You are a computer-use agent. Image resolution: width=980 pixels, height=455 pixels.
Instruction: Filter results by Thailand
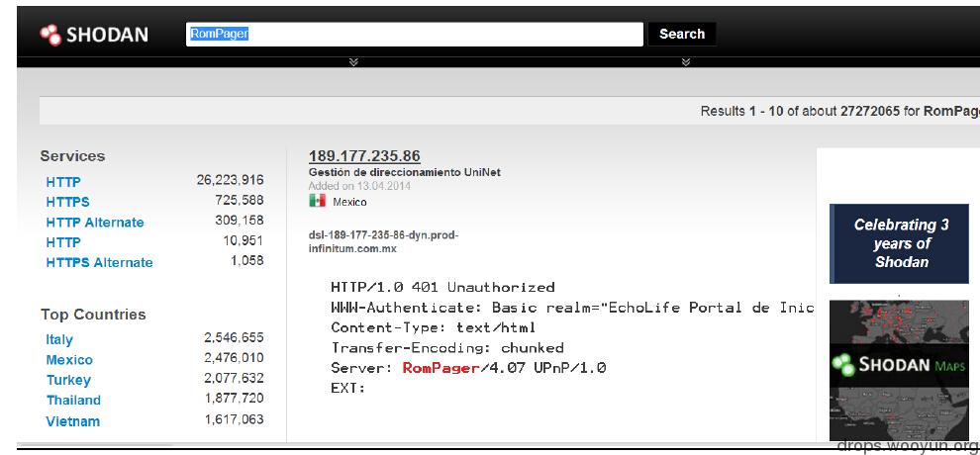(73, 400)
